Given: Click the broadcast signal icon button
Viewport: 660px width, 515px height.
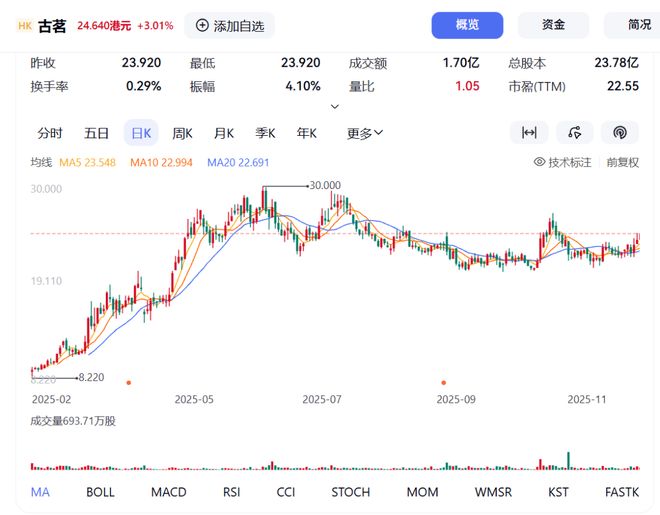Looking at the screenshot, I should pos(619,133).
